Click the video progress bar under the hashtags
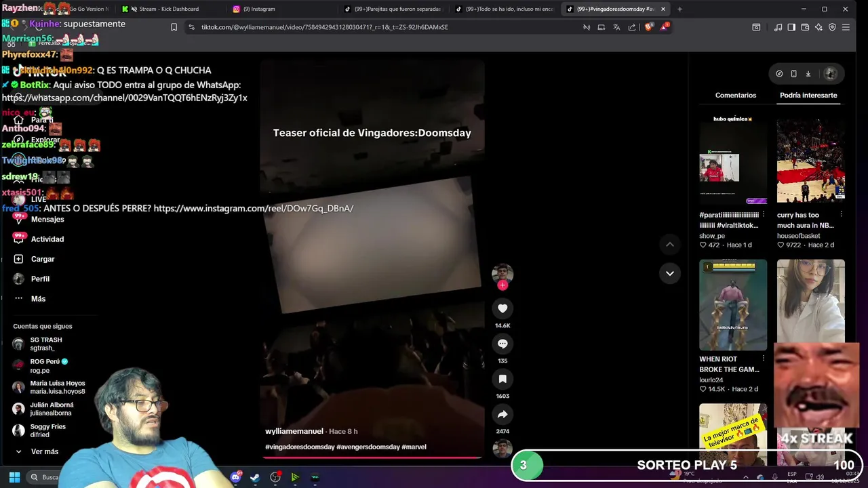Viewport: 868px width, 488px height. pos(372,457)
